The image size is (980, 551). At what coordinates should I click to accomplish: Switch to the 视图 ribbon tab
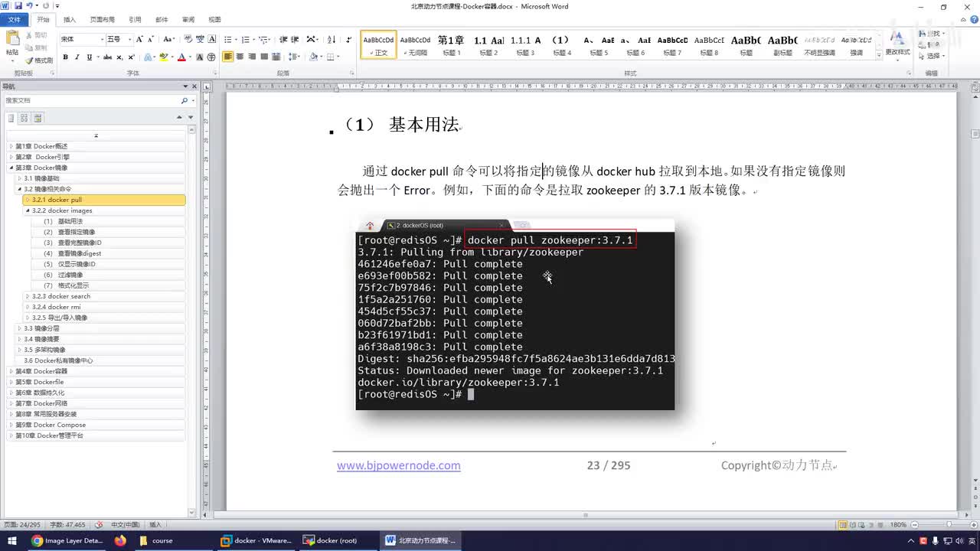tap(214, 20)
